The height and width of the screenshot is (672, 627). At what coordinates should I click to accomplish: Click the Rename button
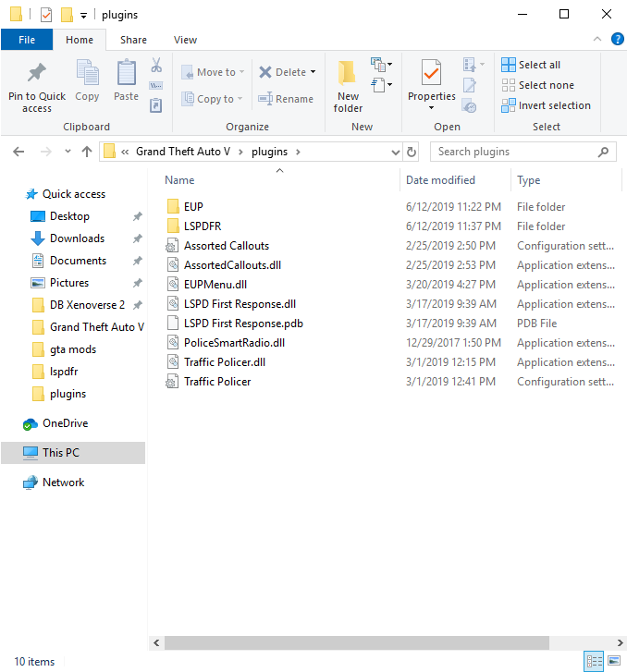pos(286,99)
